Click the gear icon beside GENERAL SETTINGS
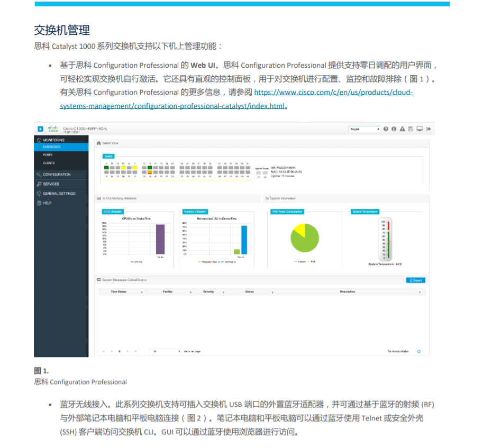 pyautogui.click(x=39, y=194)
